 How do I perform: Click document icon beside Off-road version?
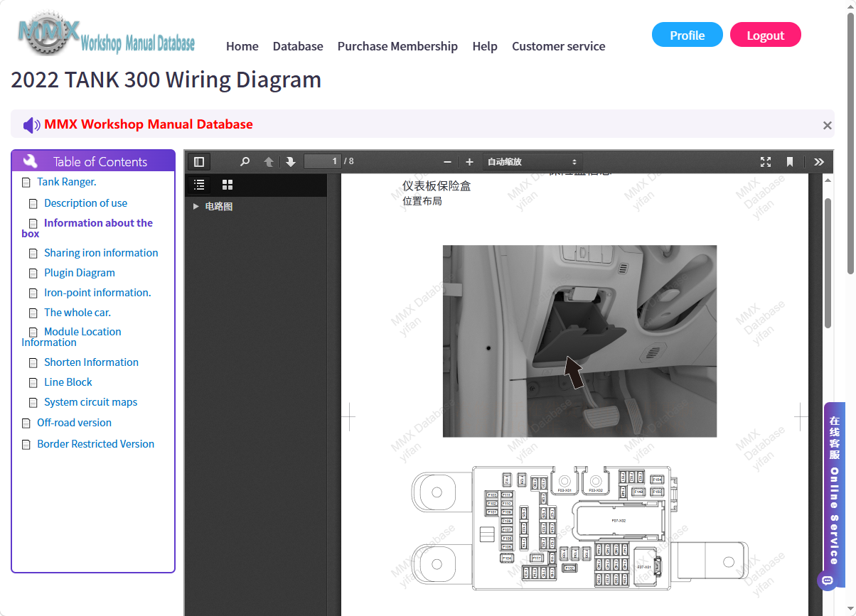pos(26,423)
